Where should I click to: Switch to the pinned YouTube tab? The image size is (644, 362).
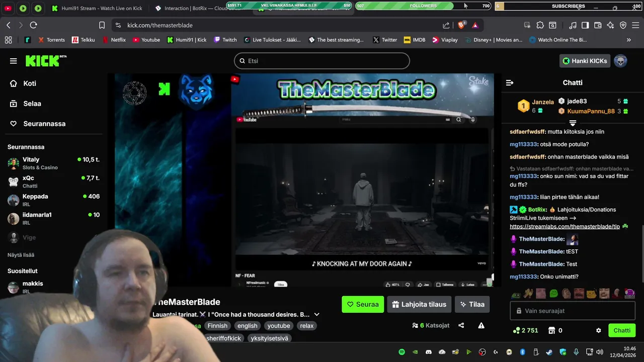pos(9,8)
